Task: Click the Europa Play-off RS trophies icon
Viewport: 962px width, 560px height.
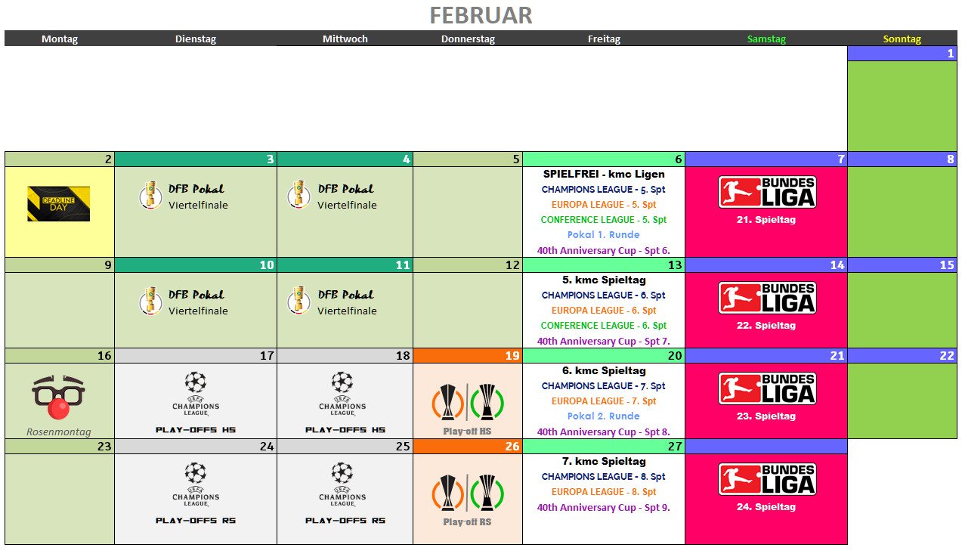Action: 467,493
